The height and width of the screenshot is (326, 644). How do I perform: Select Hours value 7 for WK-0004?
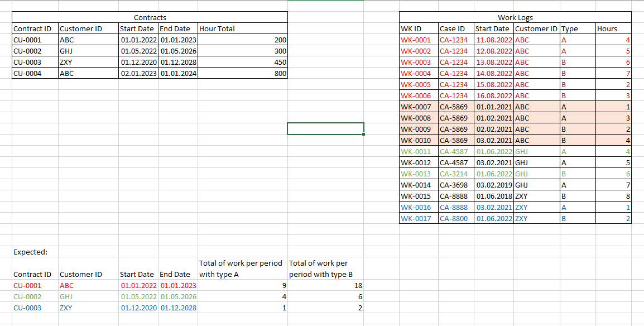(x=613, y=74)
